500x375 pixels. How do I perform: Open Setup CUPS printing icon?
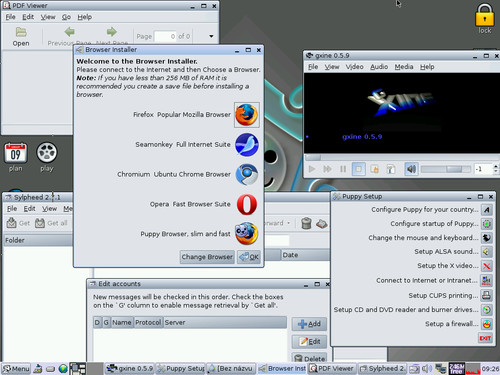(487, 295)
